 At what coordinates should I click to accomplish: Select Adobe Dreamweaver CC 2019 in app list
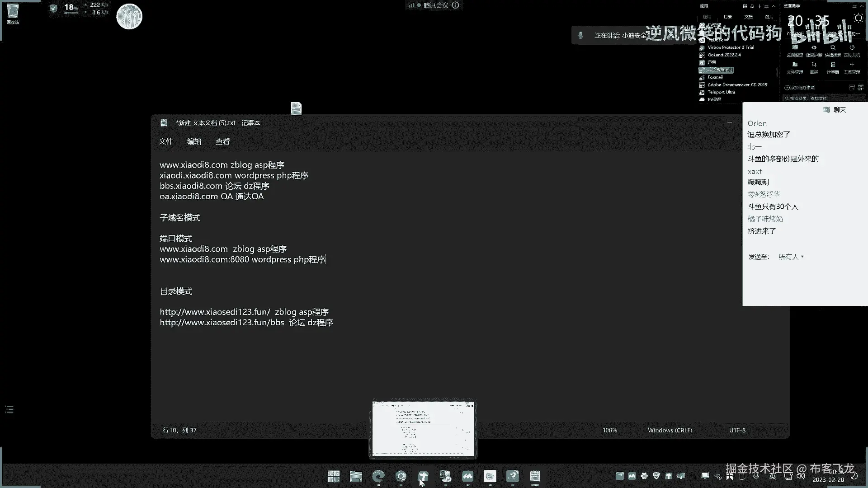[737, 84]
